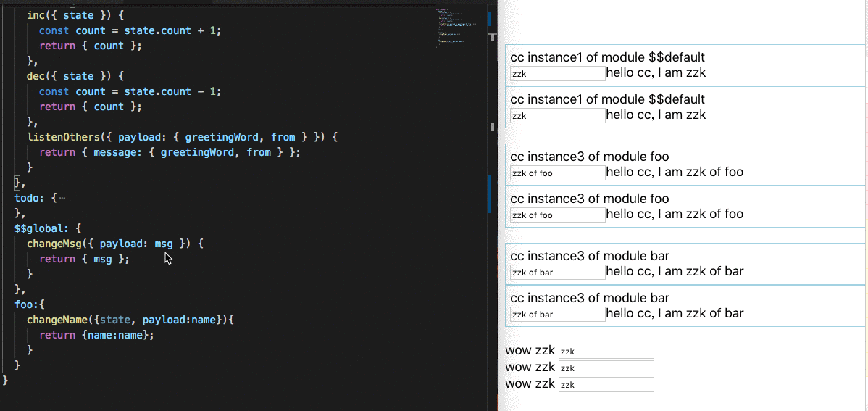
Task: Click the editor minimap code preview
Action: click(x=456, y=27)
